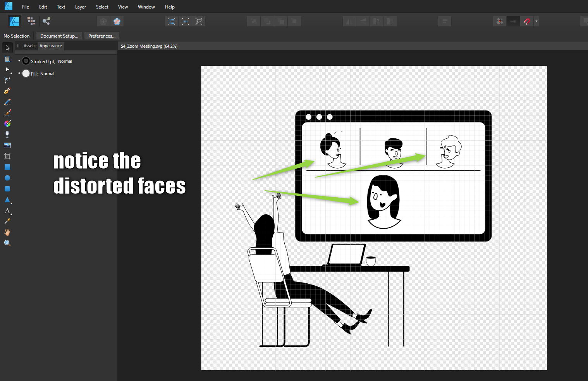Open the Fill blend mode set to Normal
The image size is (588, 381).
coord(47,74)
